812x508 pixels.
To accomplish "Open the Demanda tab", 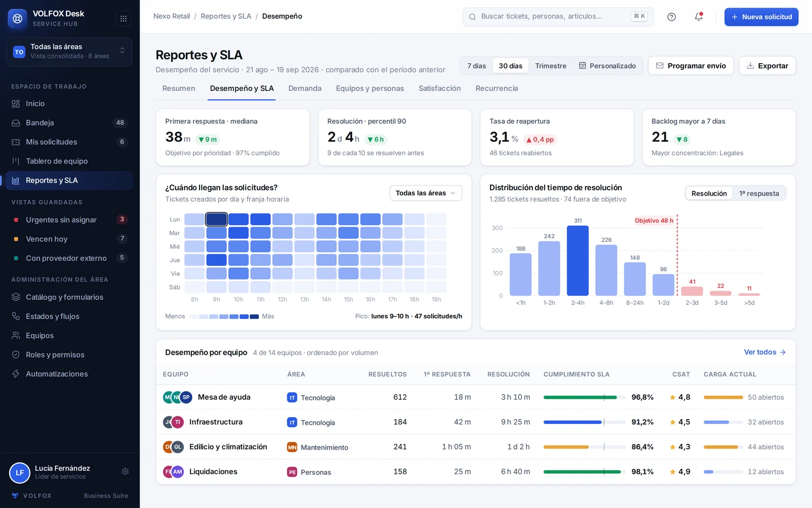I will coord(305,88).
